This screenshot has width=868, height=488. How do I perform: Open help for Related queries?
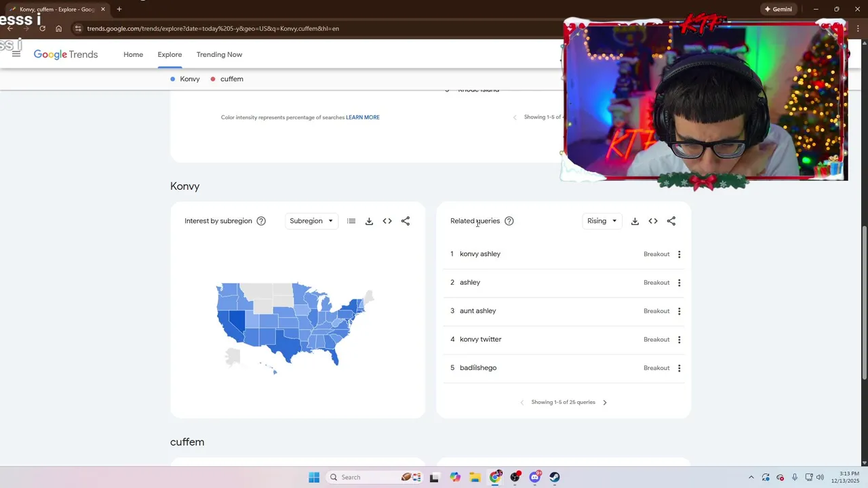(x=509, y=221)
